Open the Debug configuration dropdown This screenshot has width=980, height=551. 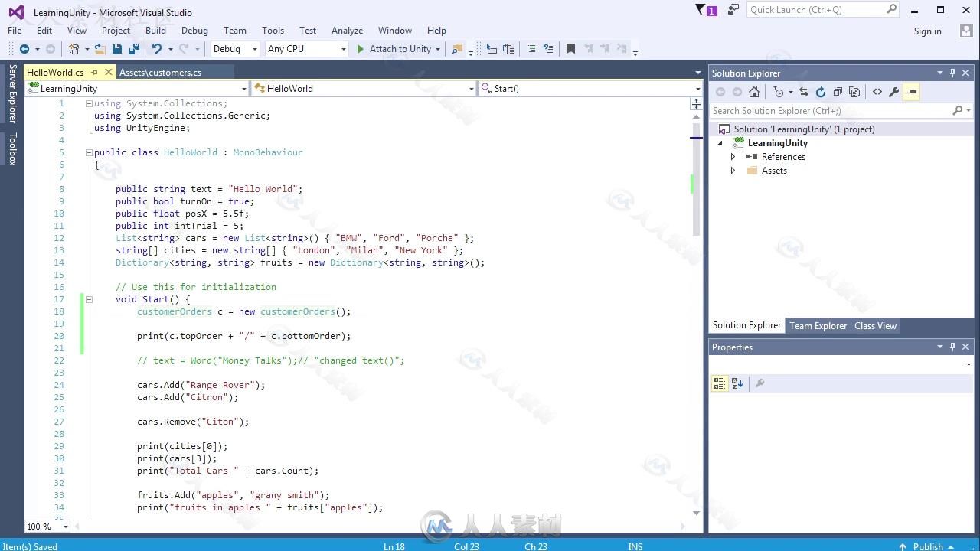[x=255, y=49]
